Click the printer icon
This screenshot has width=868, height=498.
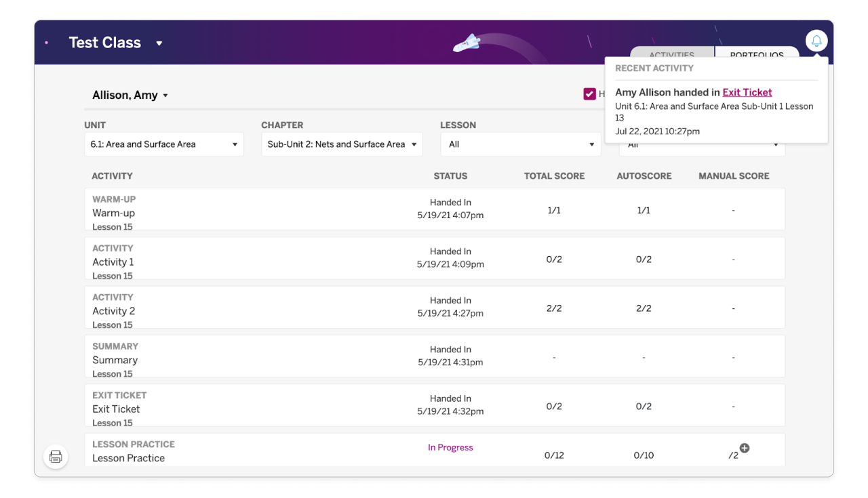pyautogui.click(x=56, y=456)
